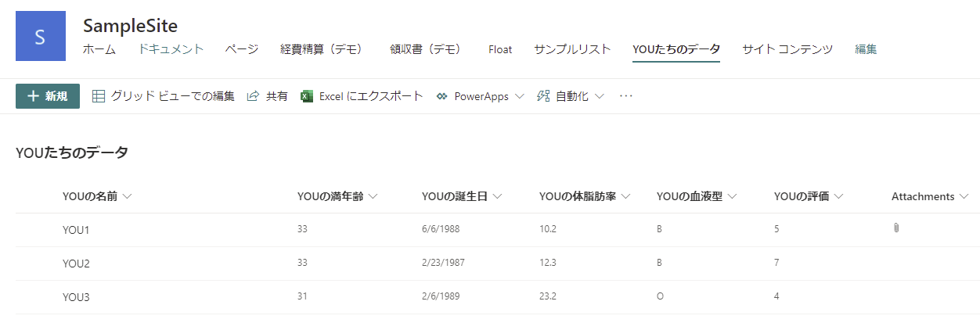
Task: Open the more options ellipsis
Action: [625, 96]
